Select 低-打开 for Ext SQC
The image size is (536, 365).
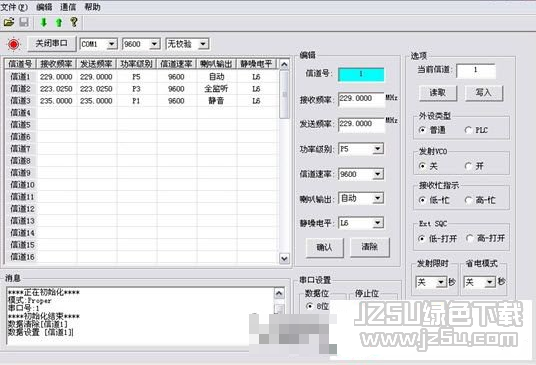(423, 238)
